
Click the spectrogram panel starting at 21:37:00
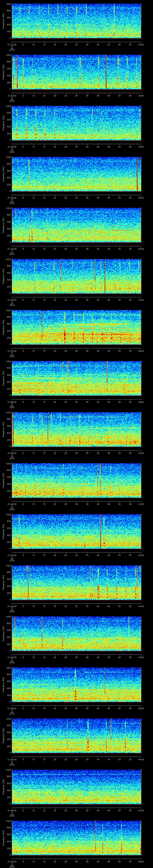[76, 327]
